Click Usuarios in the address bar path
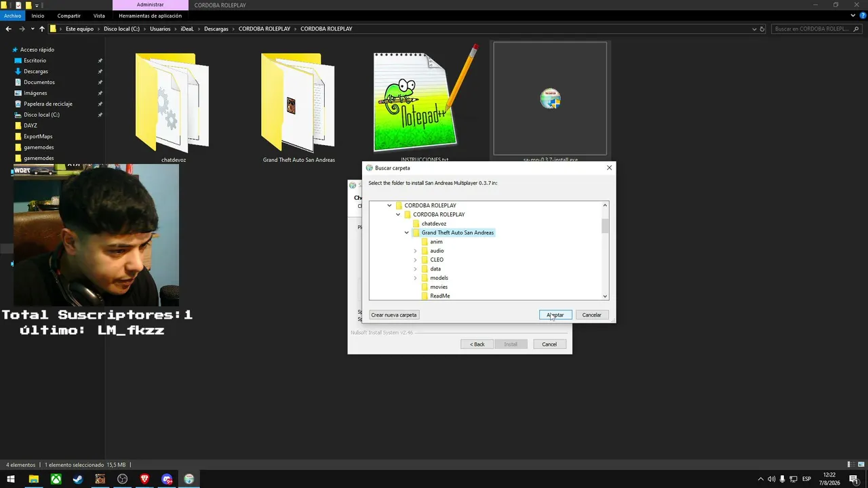This screenshot has height=488, width=868. (160, 29)
